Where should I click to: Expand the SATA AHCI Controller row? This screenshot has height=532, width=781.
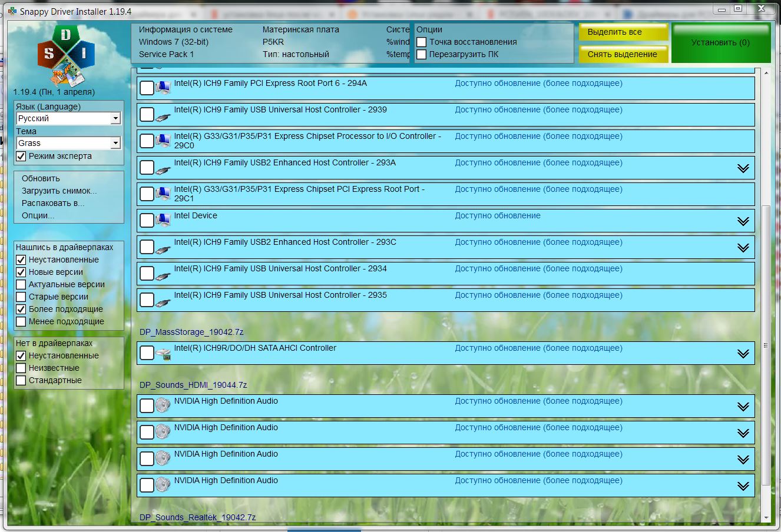pyautogui.click(x=743, y=354)
